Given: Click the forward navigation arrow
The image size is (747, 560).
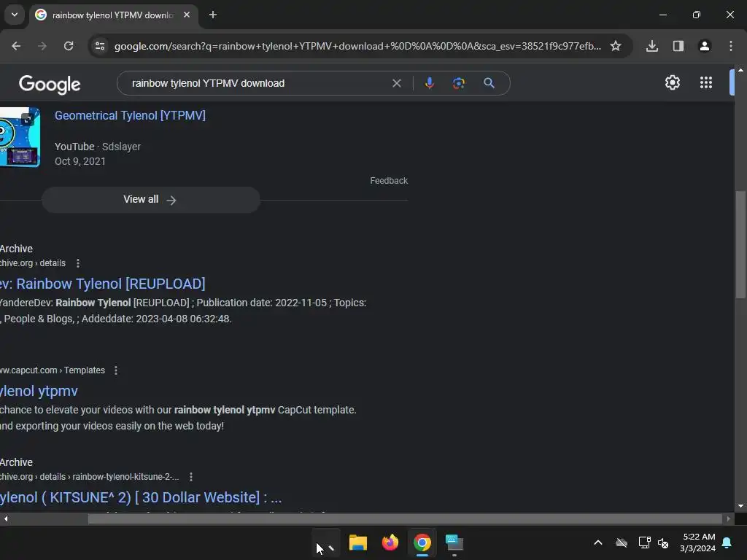Looking at the screenshot, I should [42, 46].
